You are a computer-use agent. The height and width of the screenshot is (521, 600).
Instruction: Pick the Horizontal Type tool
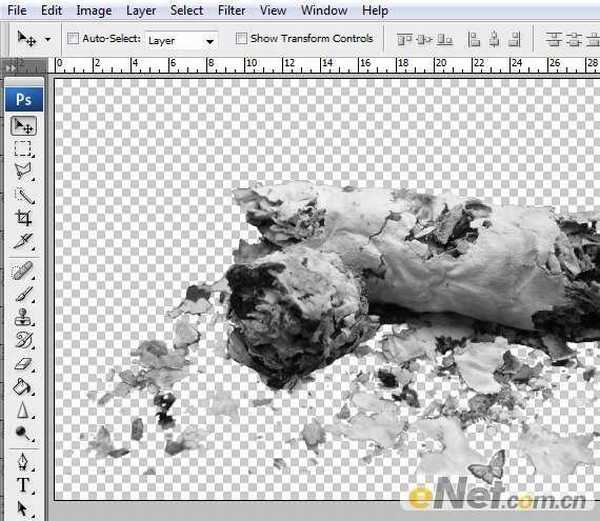pos(23,487)
